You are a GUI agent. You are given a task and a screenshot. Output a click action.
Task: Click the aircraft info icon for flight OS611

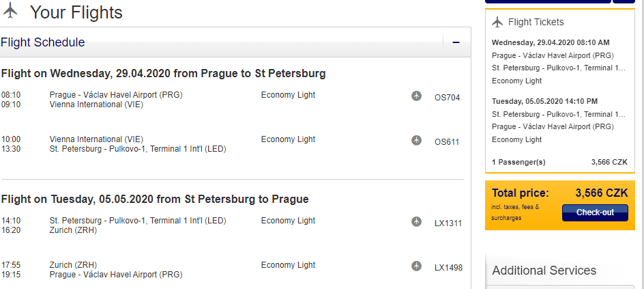pos(416,140)
